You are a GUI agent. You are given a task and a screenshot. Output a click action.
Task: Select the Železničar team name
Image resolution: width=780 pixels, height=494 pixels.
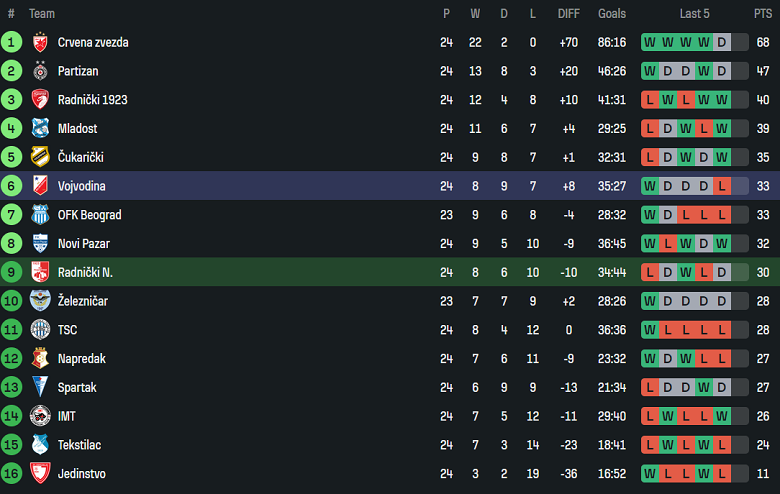(x=83, y=301)
